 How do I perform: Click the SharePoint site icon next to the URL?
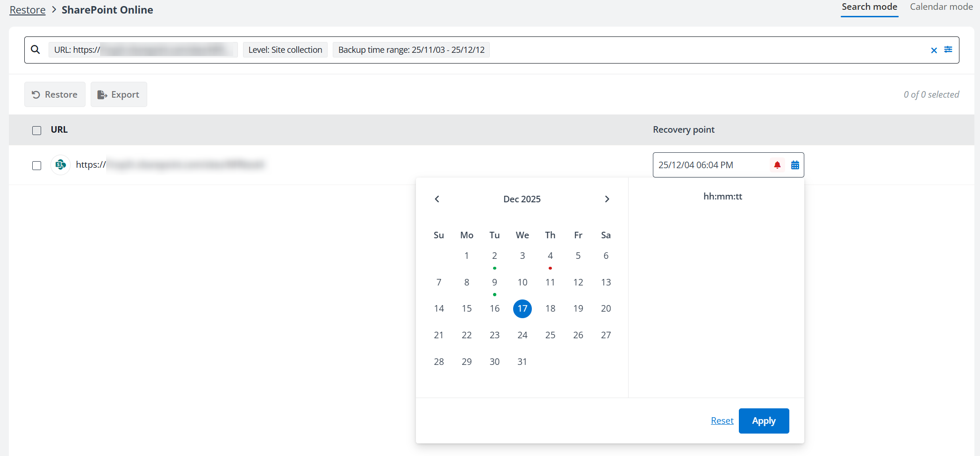pos(60,164)
